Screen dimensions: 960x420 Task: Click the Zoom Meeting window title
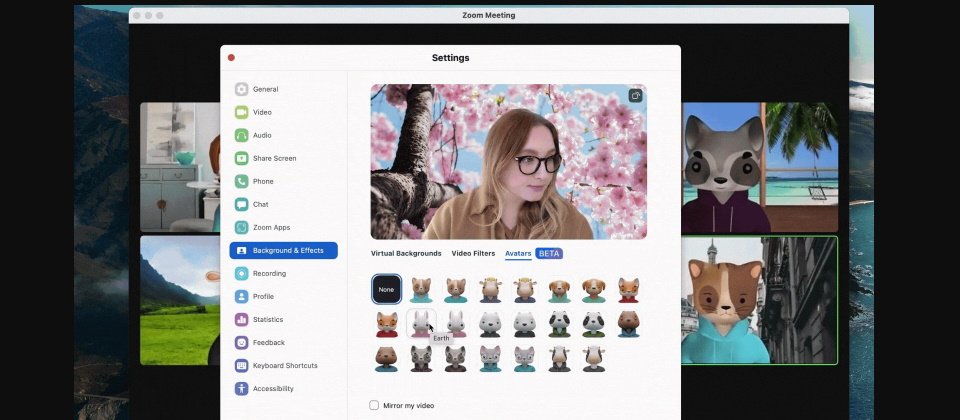pyautogui.click(x=489, y=15)
